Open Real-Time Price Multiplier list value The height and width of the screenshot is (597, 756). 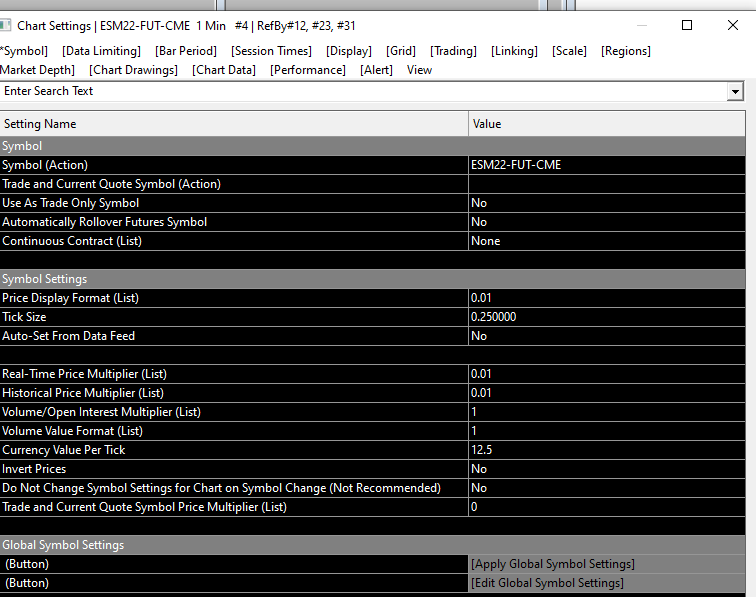coord(607,374)
